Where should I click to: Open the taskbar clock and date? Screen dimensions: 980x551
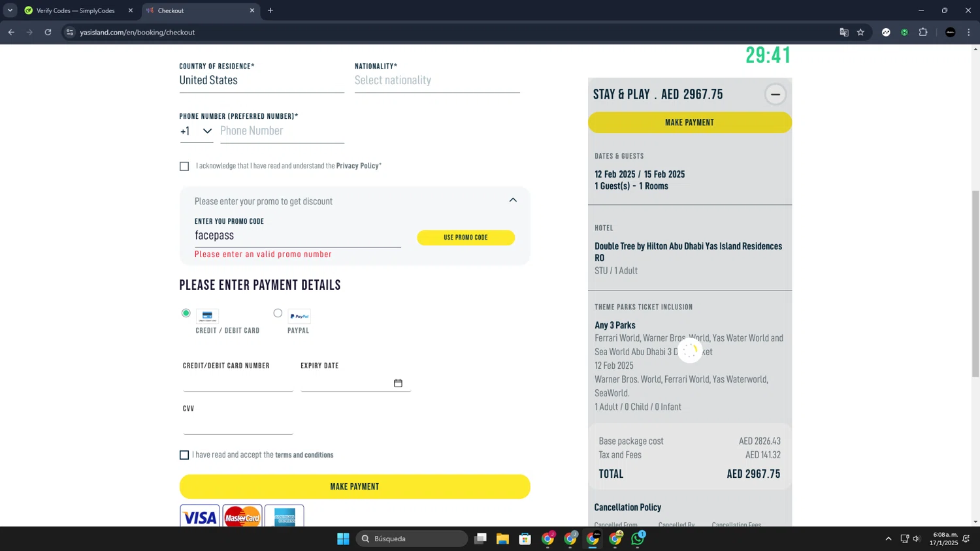click(944, 539)
